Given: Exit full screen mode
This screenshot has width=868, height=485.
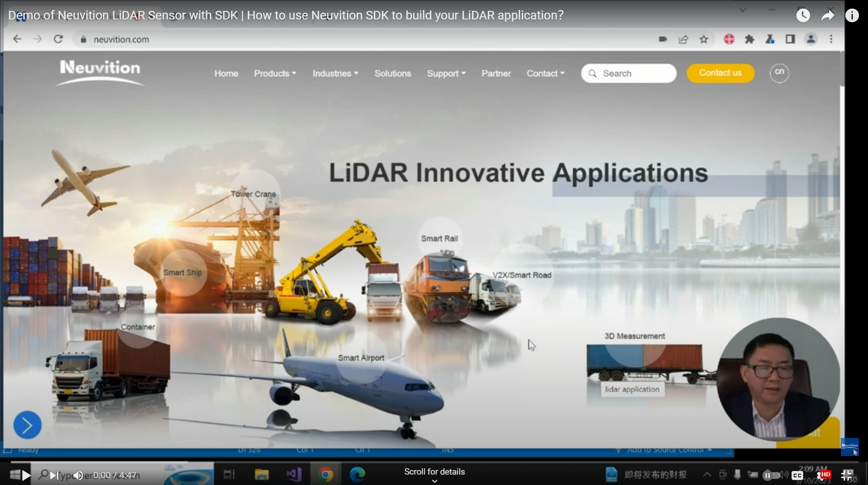Looking at the screenshot, I should tap(847, 475).
